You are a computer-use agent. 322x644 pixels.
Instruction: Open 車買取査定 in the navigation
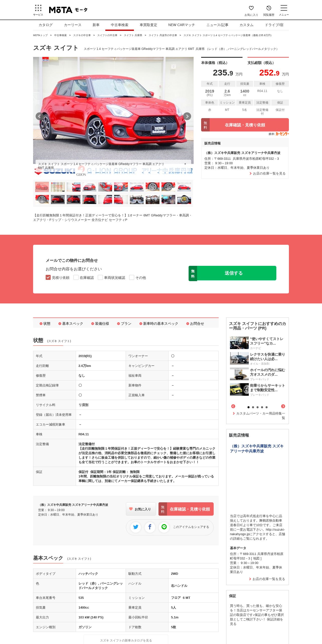point(148,25)
